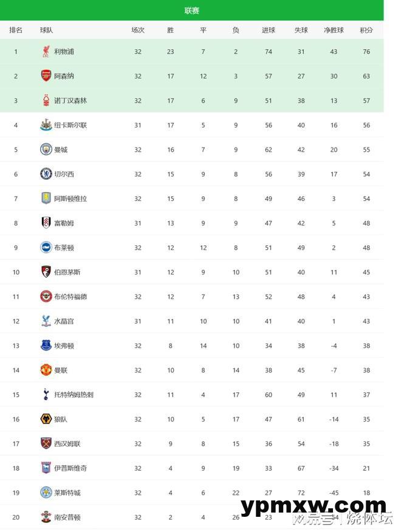The width and height of the screenshot is (401, 532).
Task: Click the 积分 column header
Action: point(366,30)
